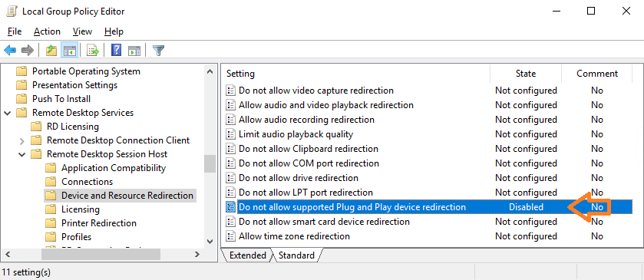644x280 pixels.
Task: Toggle the Show/Hide Action Pane icon
Action: click(134, 51)
